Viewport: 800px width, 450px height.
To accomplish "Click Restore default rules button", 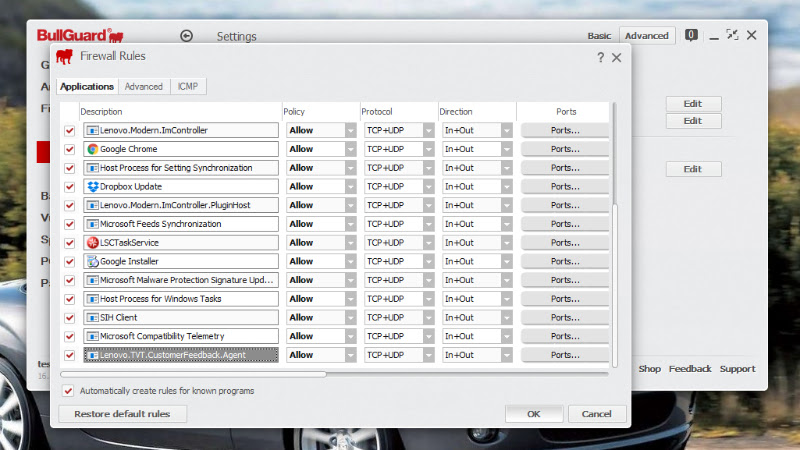I will [x=122, y=414].
